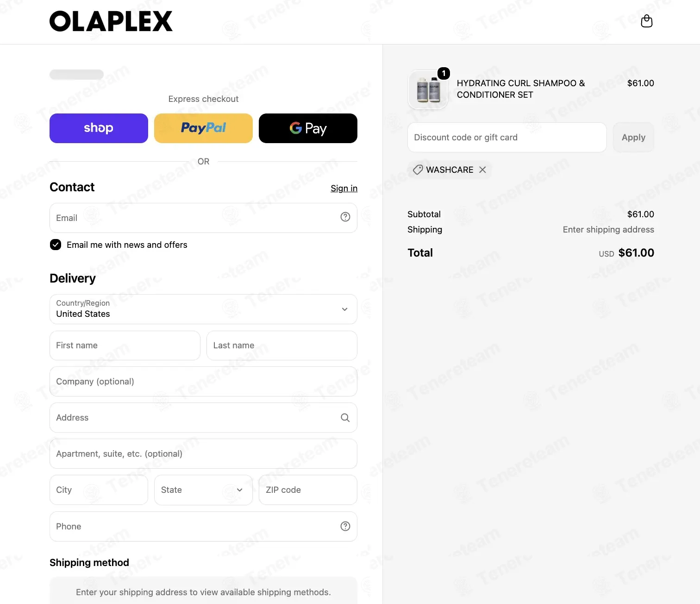Focus the Discount code or gift card field

tap(507, 137)
